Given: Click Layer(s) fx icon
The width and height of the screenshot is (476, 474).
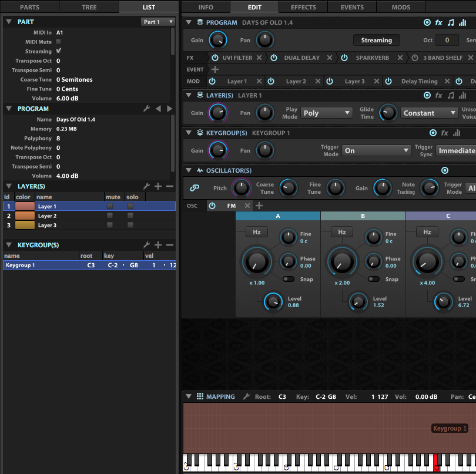Looking at the screenshot, I should (x=438, y=96).
